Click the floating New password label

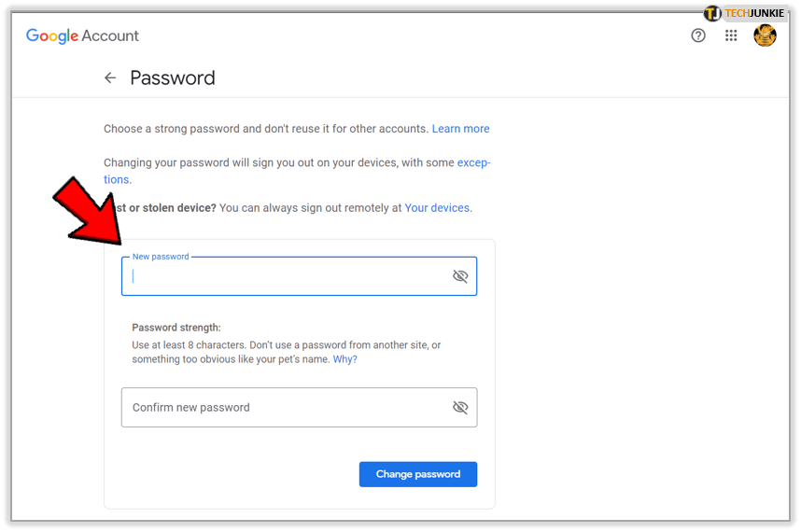coord(161,257)
